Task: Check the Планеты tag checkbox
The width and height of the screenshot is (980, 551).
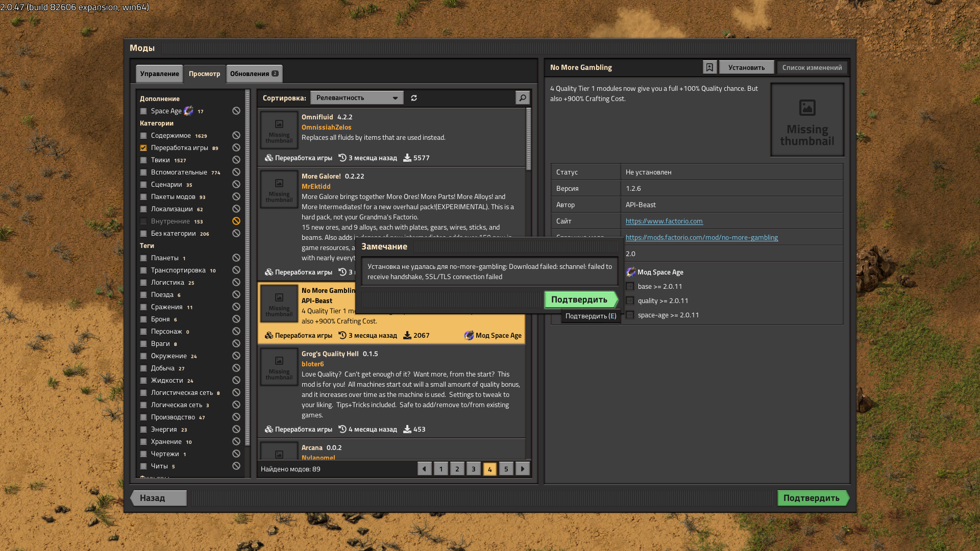Action: 143,258
